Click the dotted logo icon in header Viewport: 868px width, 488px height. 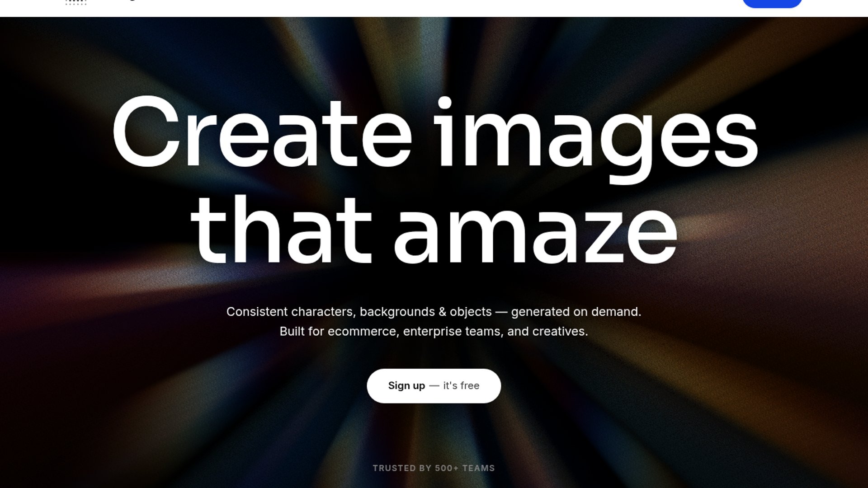pos(75,2)
